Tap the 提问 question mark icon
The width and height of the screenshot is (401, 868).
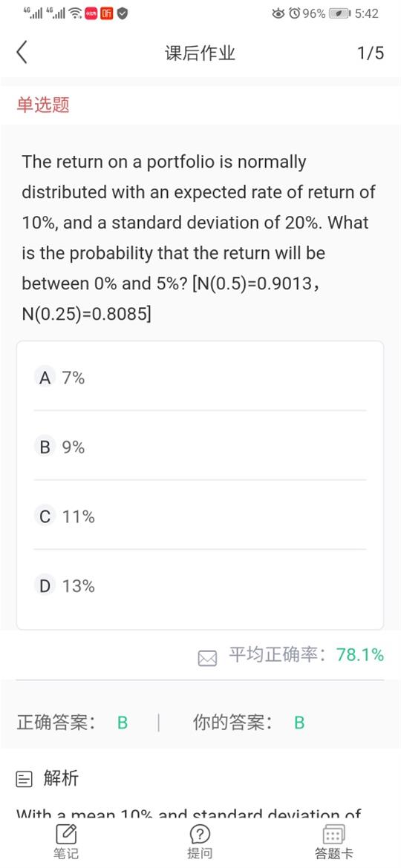click(200, 834)
